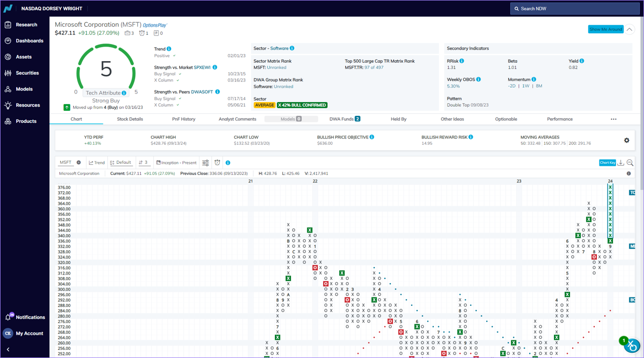Switch to the DWA Funds tab
The image size is (644, 358).
coord(345,119)
